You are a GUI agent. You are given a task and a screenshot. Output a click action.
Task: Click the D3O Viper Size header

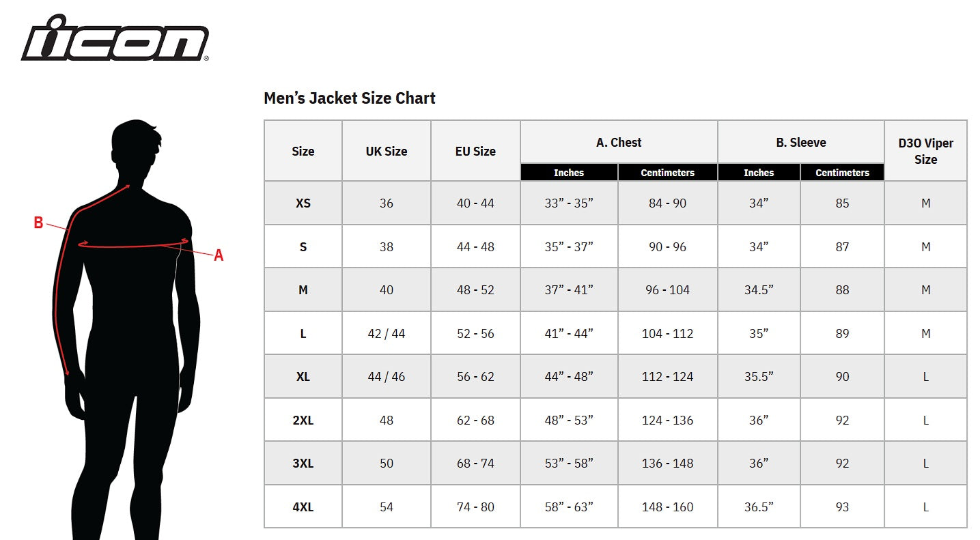coord(925,151)
